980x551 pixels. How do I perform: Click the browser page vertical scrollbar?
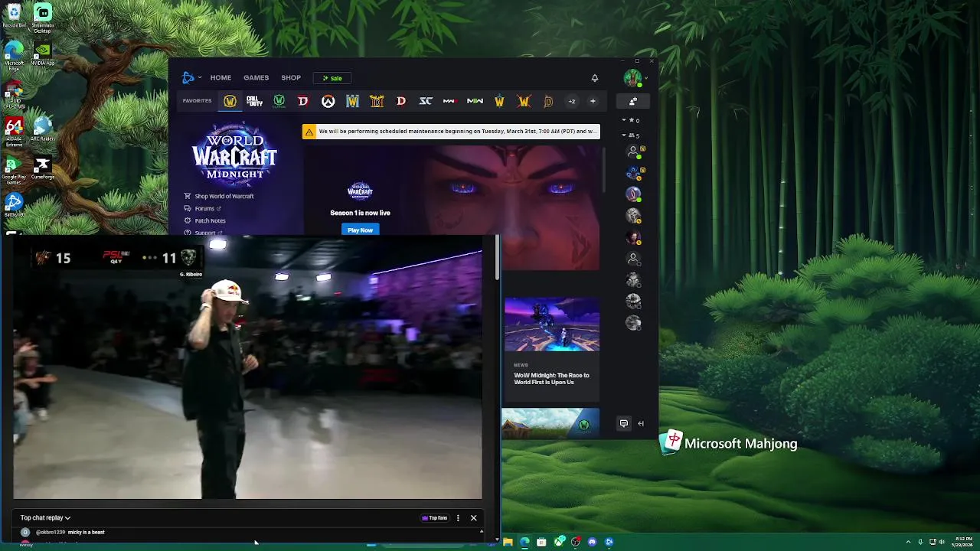click(x=498, y=258)
